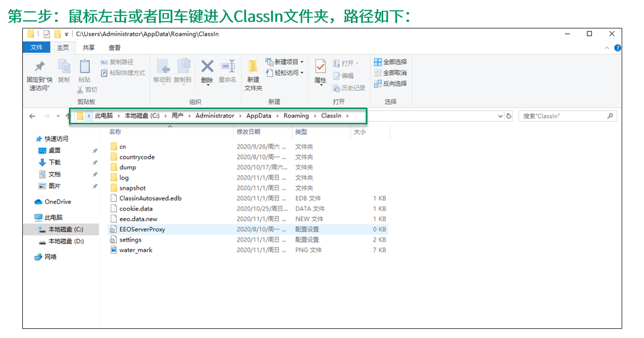The height and width of the screenshot is (338, 644).
Task: Click Administrator in the address path
Action: click(x=215, y=116)
